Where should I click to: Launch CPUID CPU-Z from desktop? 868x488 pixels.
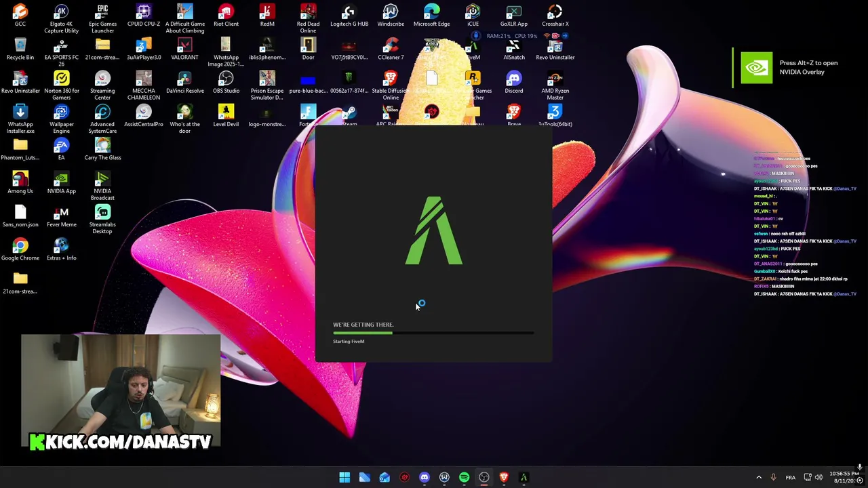click(144, 16)
